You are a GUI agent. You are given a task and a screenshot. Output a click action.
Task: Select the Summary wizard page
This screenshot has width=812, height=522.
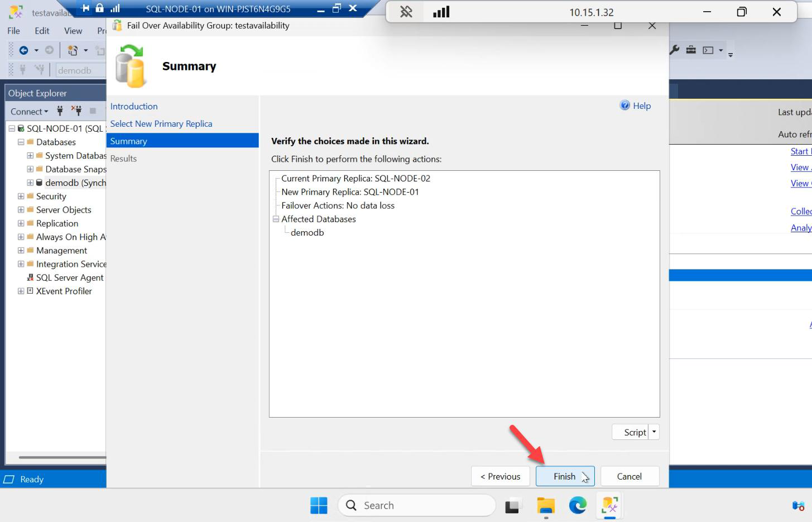(x=182, y=141)
